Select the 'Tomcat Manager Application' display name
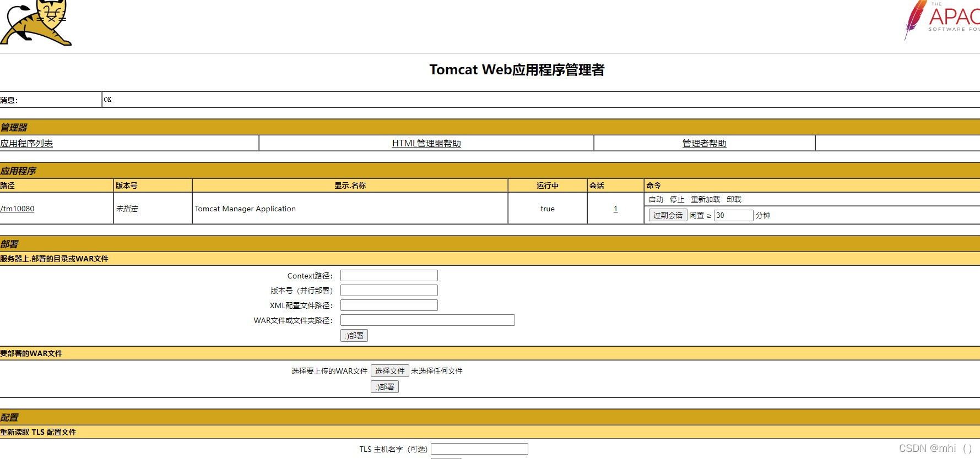Image resolution: width=980 pixels, height=459 pixels. tap(245, 209)
